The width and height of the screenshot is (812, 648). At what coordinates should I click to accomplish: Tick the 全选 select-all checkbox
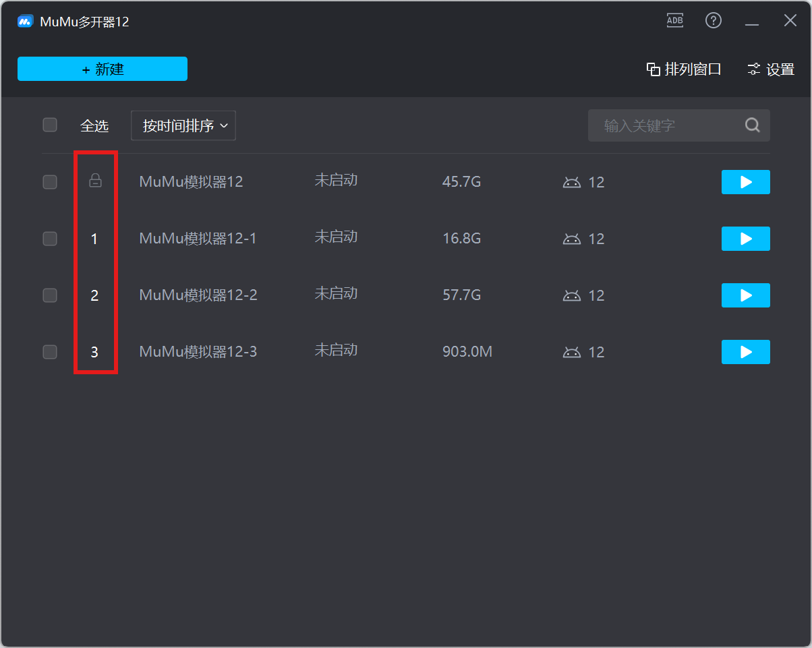pos(50,125)
